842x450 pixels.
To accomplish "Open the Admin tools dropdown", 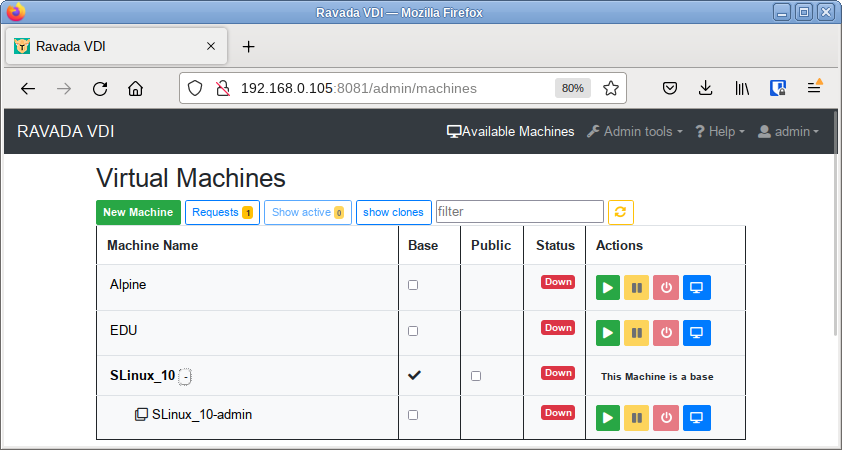I will (x=635, y=132).
